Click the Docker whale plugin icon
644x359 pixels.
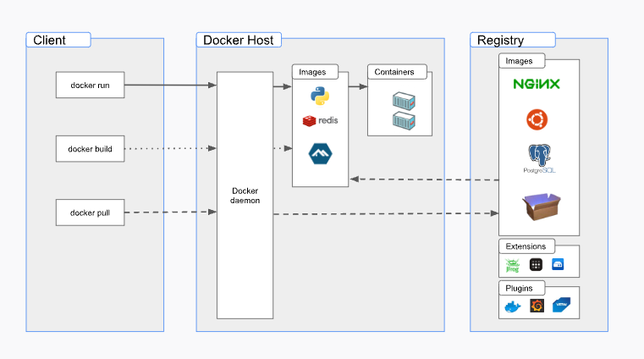click(513, 306)
